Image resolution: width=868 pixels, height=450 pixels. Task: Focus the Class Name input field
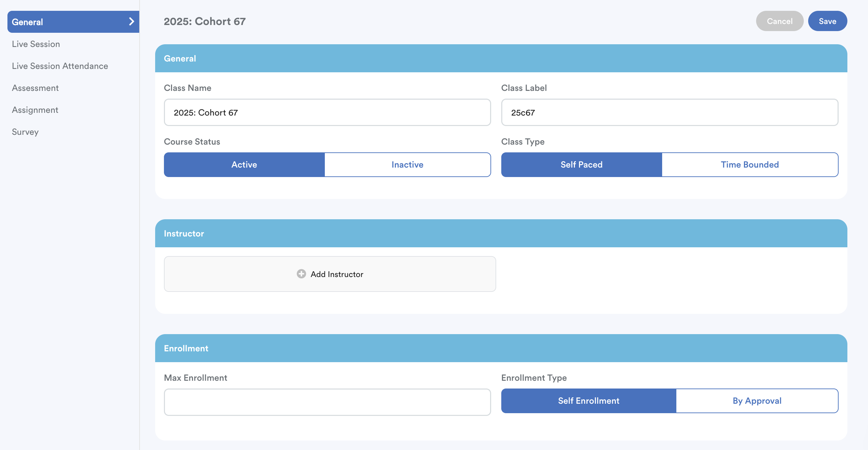click(327, 112)
